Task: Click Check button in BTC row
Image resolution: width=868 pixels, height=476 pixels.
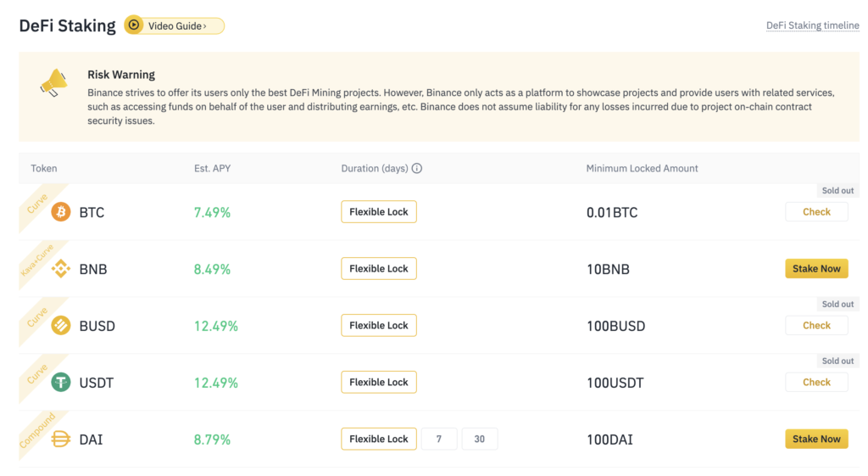Action: pyautogui.click(x=816, y=211)
